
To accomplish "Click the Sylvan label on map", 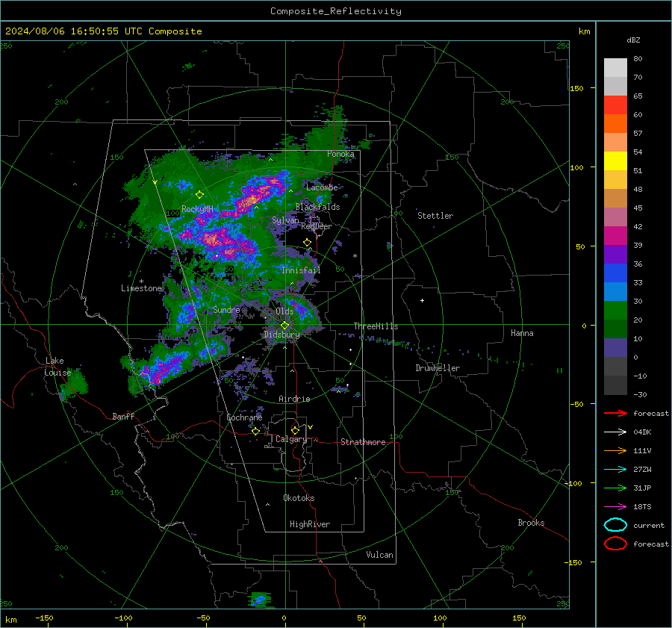I will click(x=285, y=220).
